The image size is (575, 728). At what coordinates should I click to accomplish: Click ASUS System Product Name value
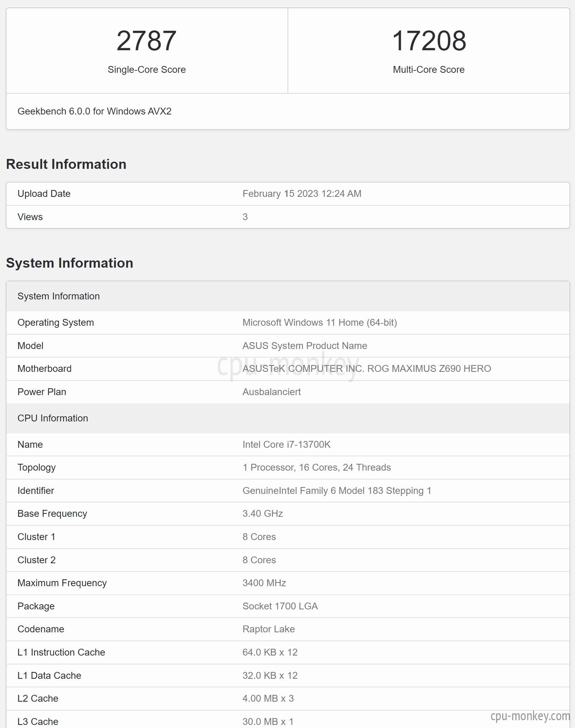[x=305, y=346]
